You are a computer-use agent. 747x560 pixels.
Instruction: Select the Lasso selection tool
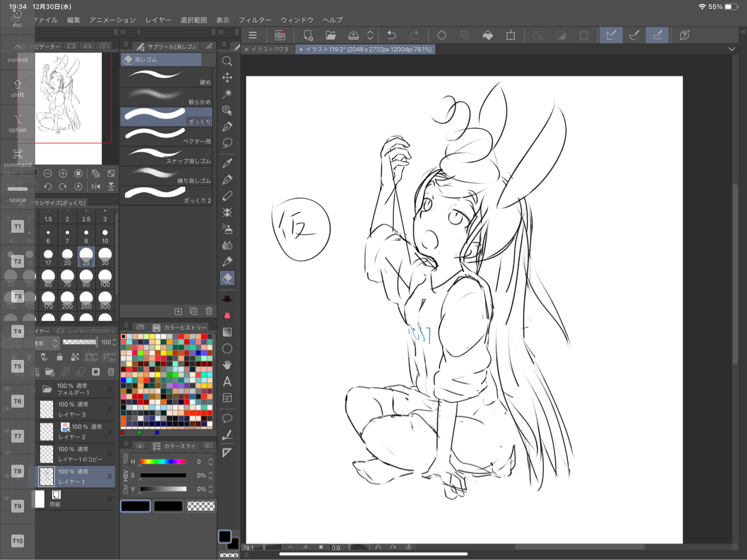coord(228,143)
